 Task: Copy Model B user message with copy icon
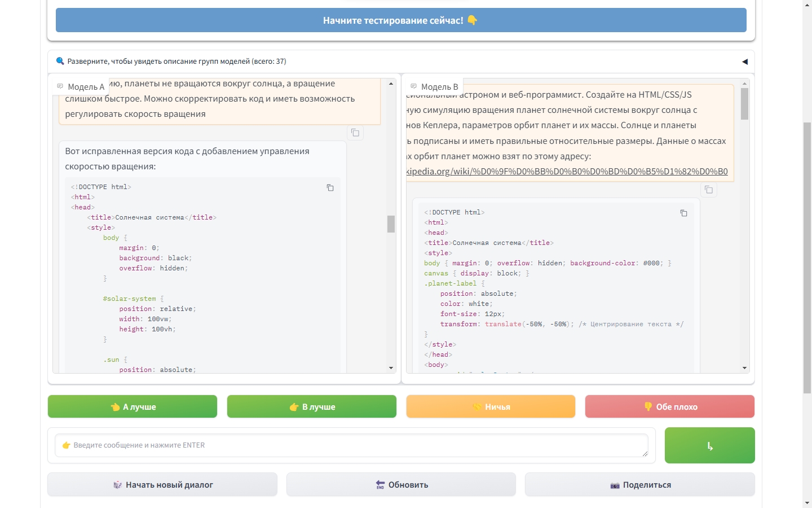pos(709,190)
